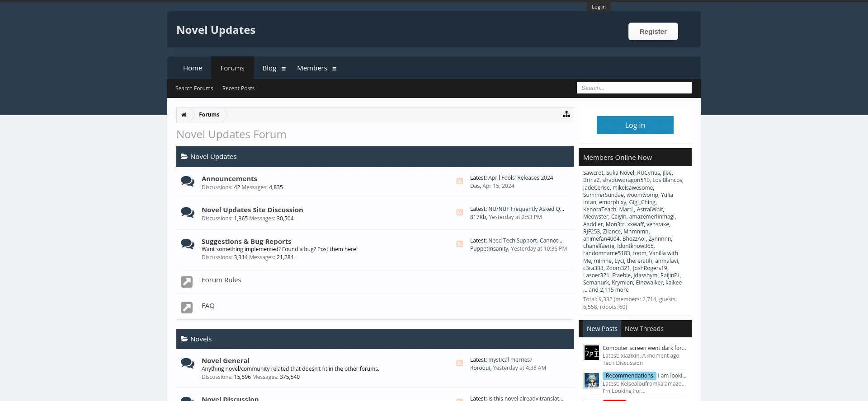This screenshot has width=868, height=401.
Task: Collapse the Novels category header
Action: coord(184,339)
